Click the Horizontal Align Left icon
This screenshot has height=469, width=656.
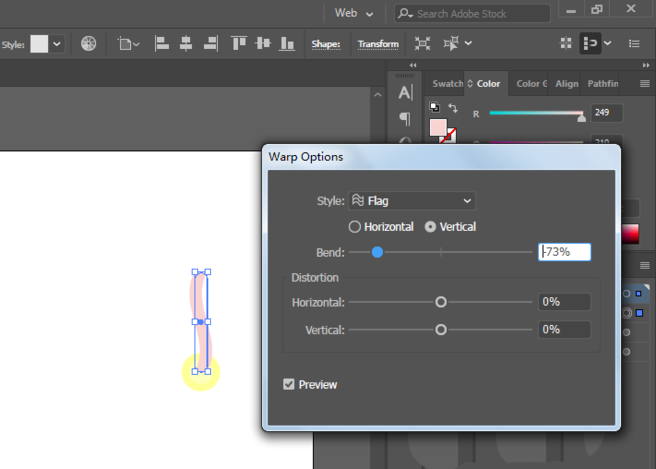tap(163, 44)
